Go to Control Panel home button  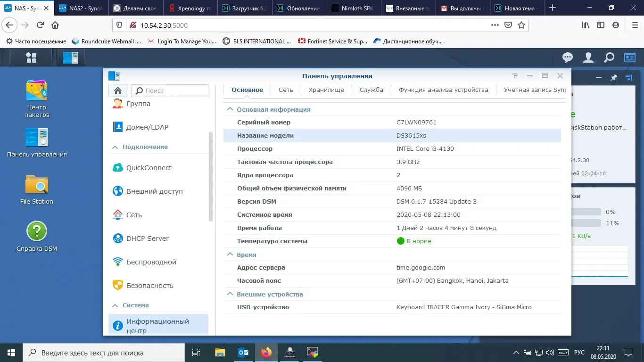pos(118,90)
